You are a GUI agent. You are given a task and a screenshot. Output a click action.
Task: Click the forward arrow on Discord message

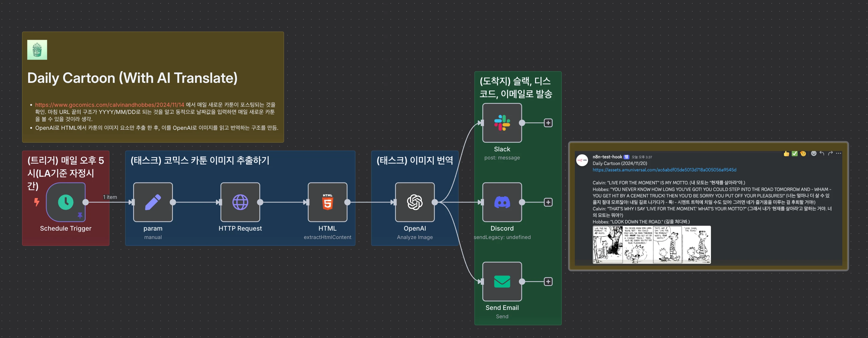pos(830,153)
